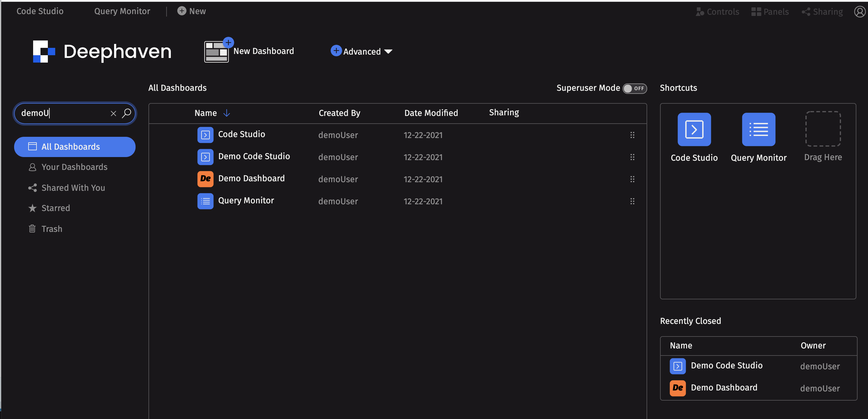Open Query Monitor shortcut tile
Image resolution: width=868 pixels, height=419 pixels.
(x=759, y=129)
